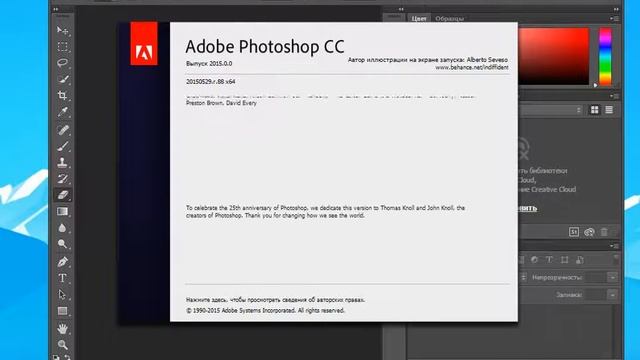
Task: Switch Libraries to list view
Action: point(609,110)
